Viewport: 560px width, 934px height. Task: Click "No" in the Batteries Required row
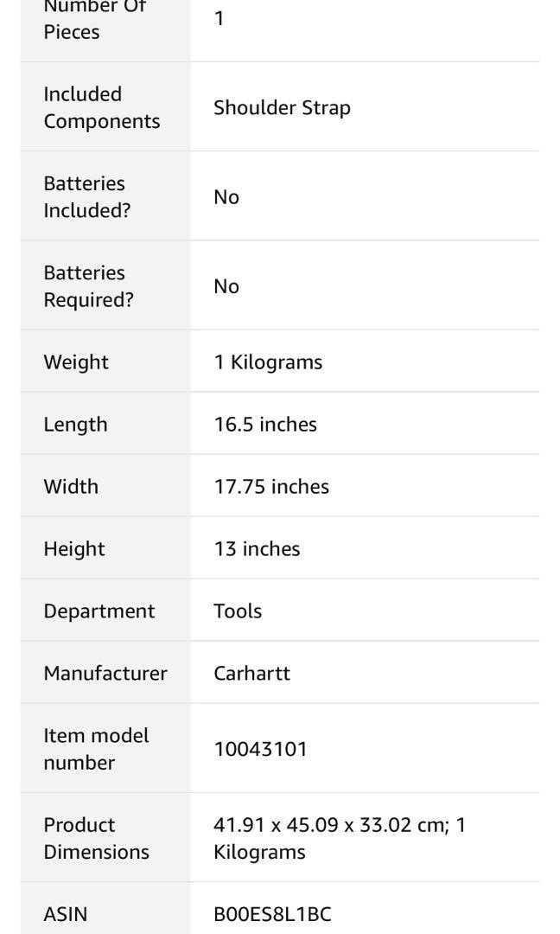click(226, 286)
